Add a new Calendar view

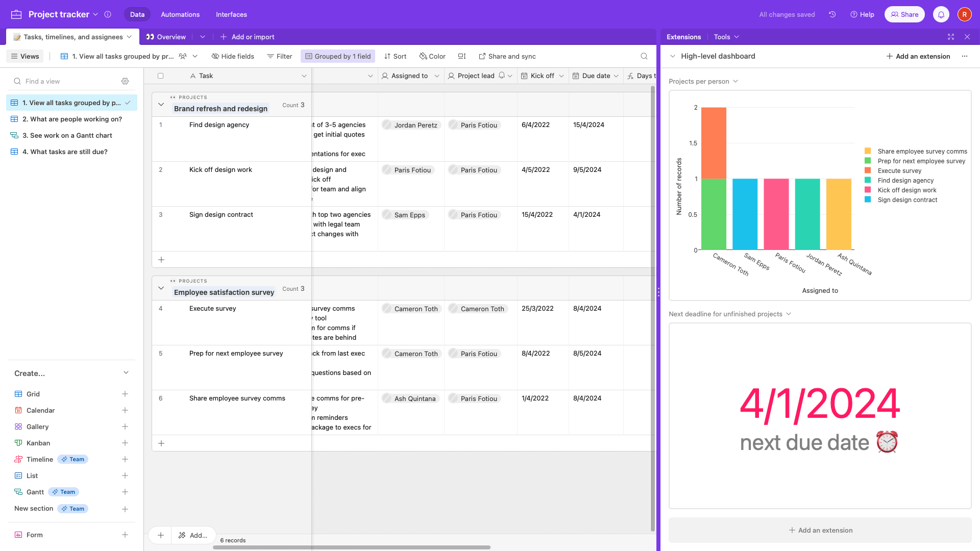[x=125, y=410]
